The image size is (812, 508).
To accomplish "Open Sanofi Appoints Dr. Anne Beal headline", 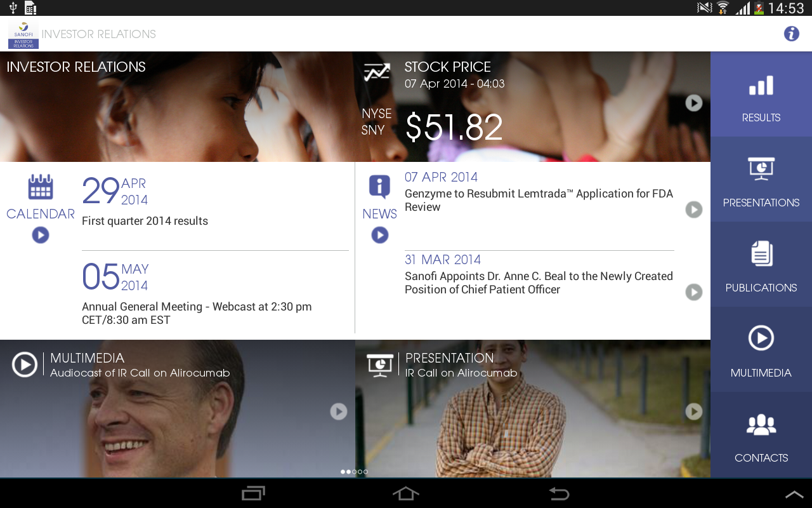I will tap(539, 283).
